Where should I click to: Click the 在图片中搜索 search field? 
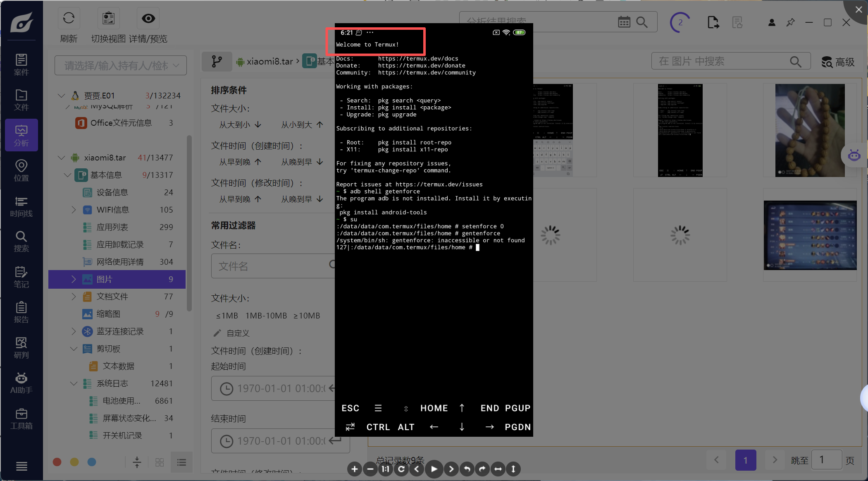point(731,62)
